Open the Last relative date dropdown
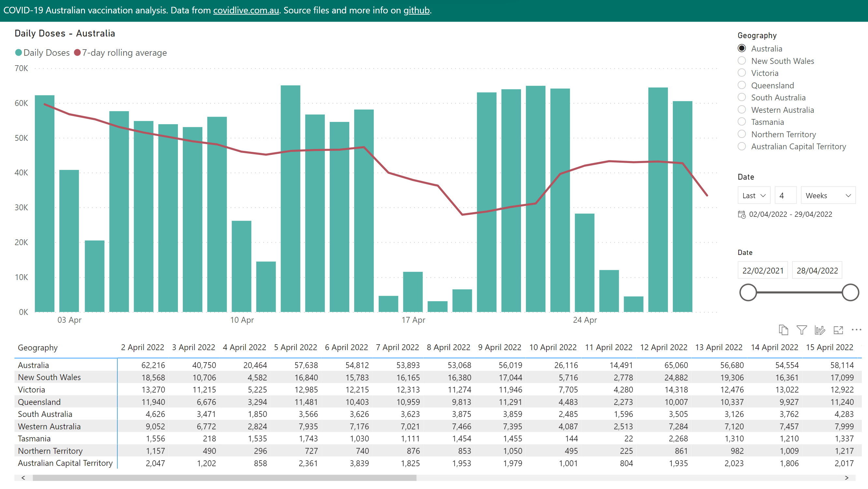Viewport: 868px width, 489px height. [754, 196]
